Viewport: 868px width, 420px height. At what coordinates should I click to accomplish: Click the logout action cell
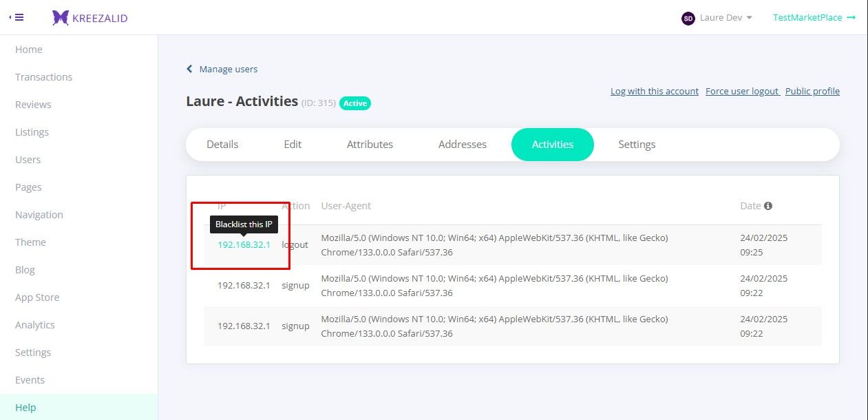(295, 244)
